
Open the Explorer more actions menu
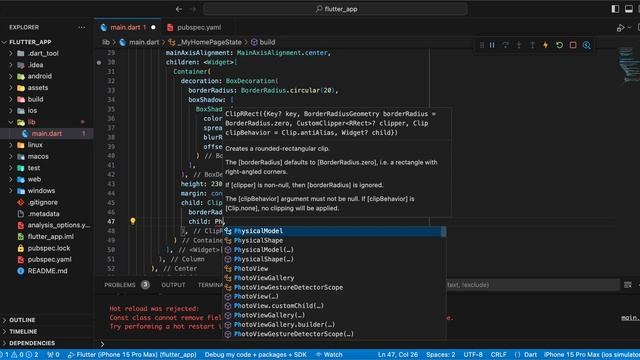[x=82, y=27]
